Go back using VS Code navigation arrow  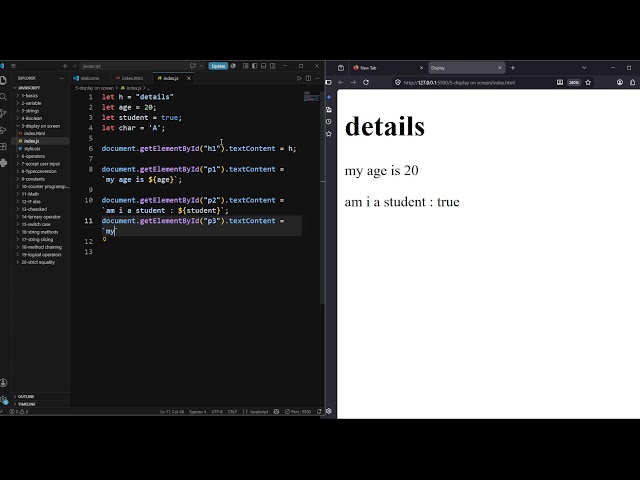tap(65, 66)
